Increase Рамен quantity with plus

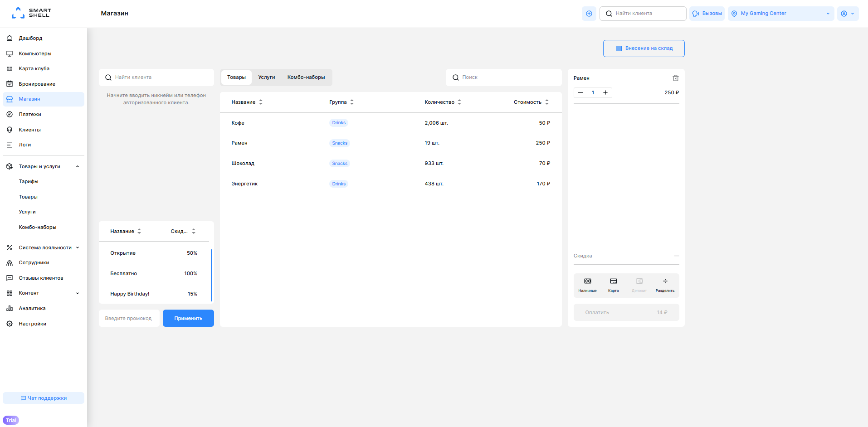[605, 92]
